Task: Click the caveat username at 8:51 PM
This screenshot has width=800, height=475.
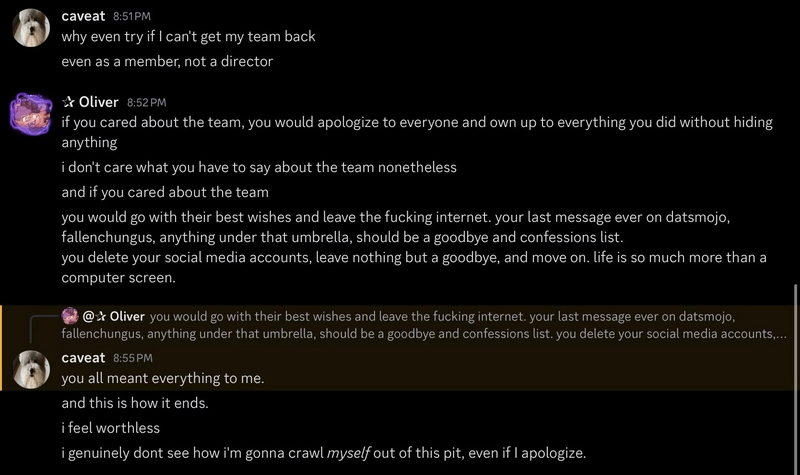Action: pyautogui.click(x=83, y=16)
